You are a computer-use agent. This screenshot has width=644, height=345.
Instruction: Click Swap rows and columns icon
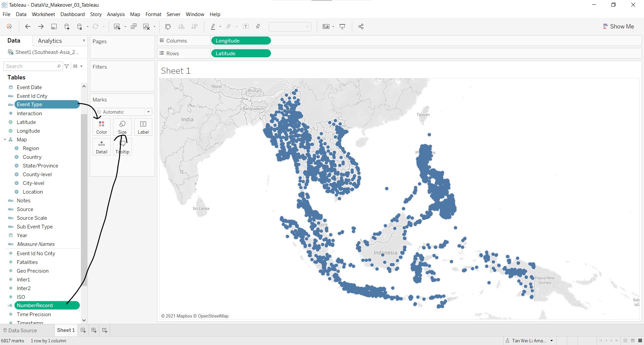coord(168,27)
